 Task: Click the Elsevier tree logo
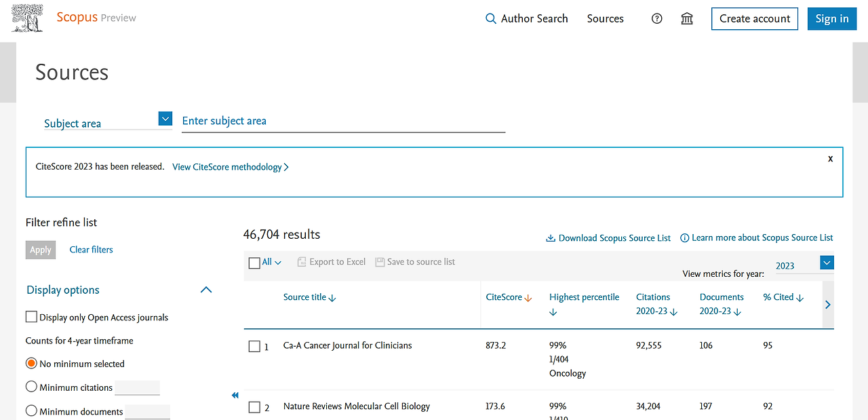(27, 18)
